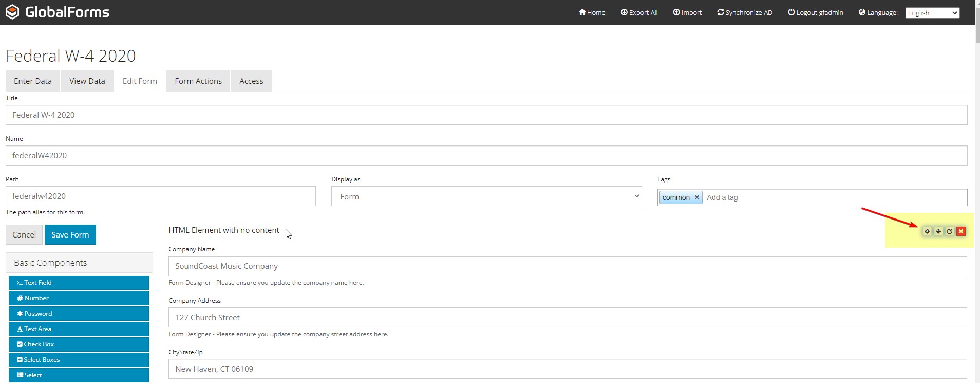Choose the Password component
The width and height of the screenshot is (980, 383).
coord(79,314)
